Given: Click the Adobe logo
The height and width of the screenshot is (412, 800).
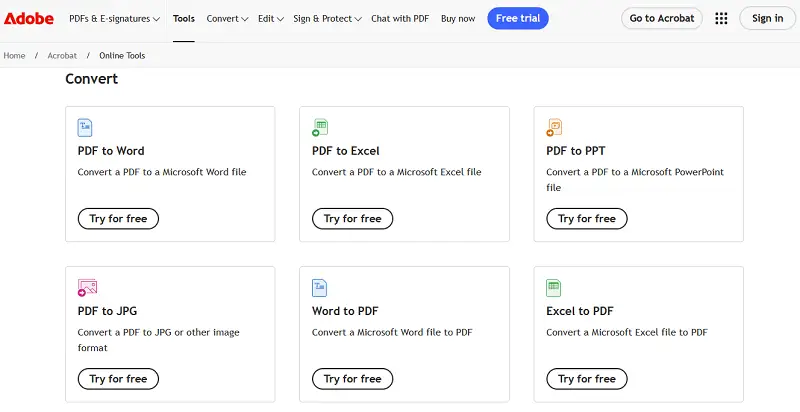Looking at the screenshot, I should [x=29, y=18].
